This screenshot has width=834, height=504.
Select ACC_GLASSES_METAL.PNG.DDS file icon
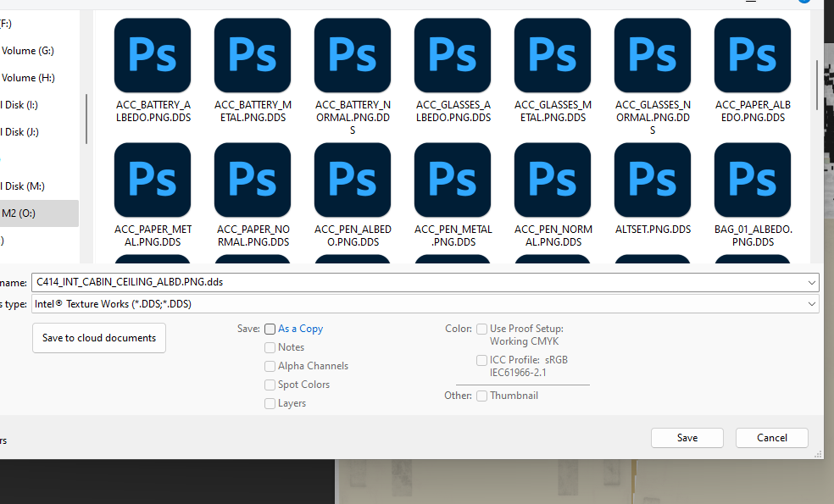[553, 55]
